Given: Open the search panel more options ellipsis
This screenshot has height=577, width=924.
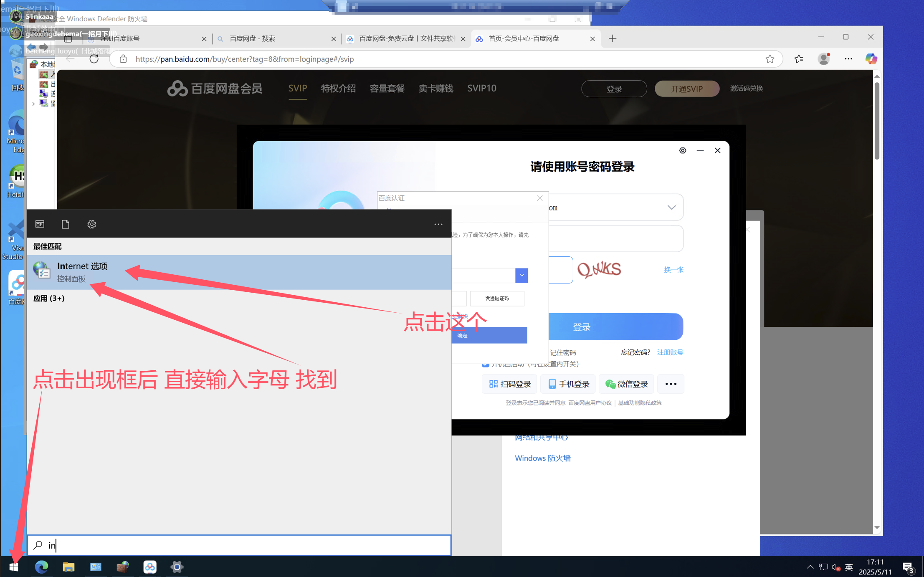Looking at the screenshot, I should (x=438, y=224).
